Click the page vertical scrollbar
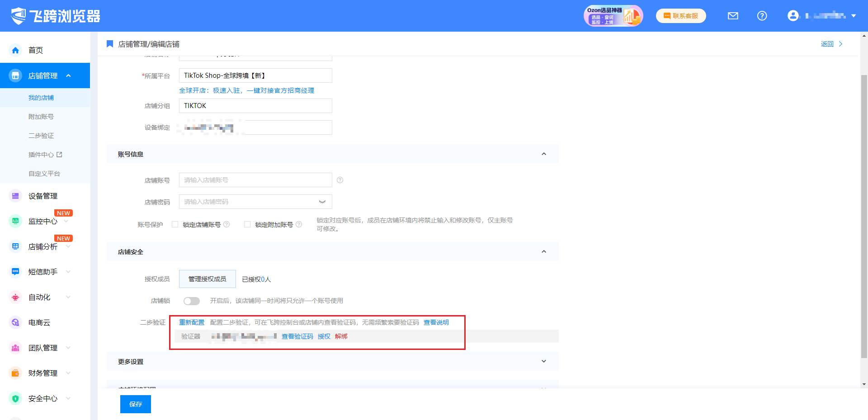The height and width of the screenshot is (420, 868). point(864,216)
